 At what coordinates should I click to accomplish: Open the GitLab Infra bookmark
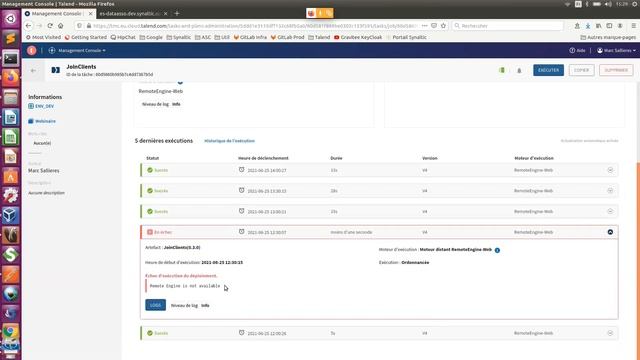coord(250,37)
